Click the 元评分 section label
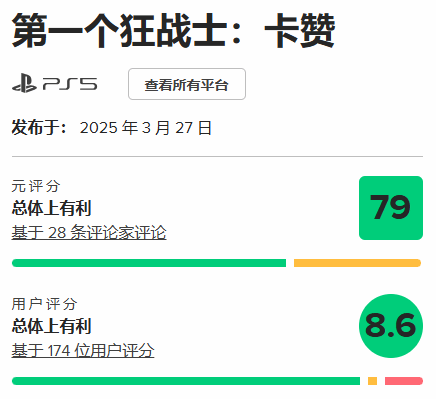 click(x=36, y=186)
